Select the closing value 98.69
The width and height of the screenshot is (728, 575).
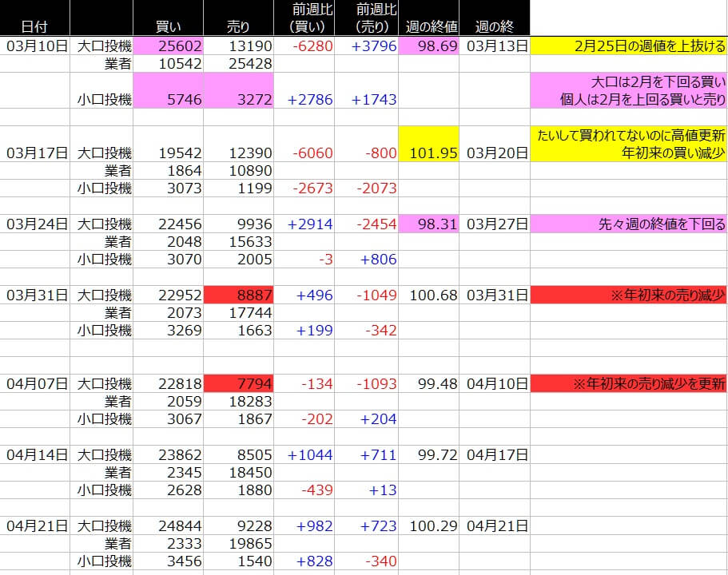point(428,46)
